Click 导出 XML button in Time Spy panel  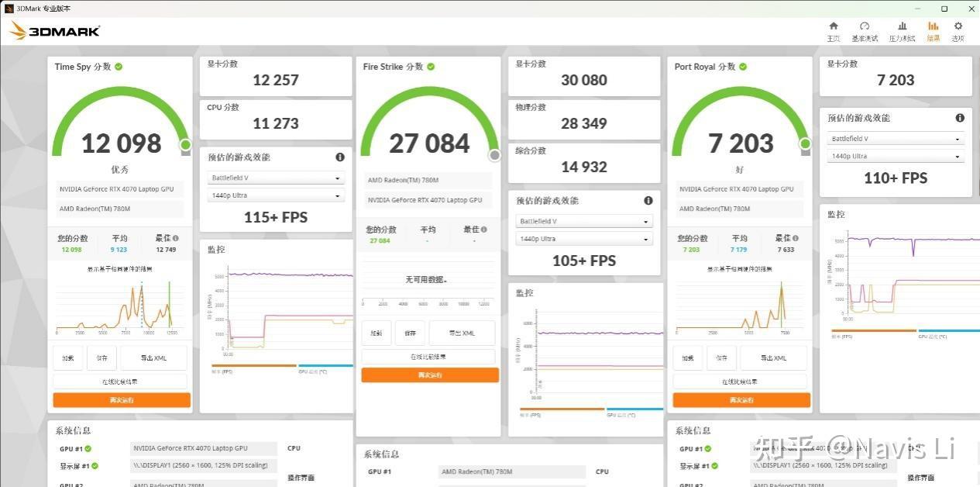point(153,357)
